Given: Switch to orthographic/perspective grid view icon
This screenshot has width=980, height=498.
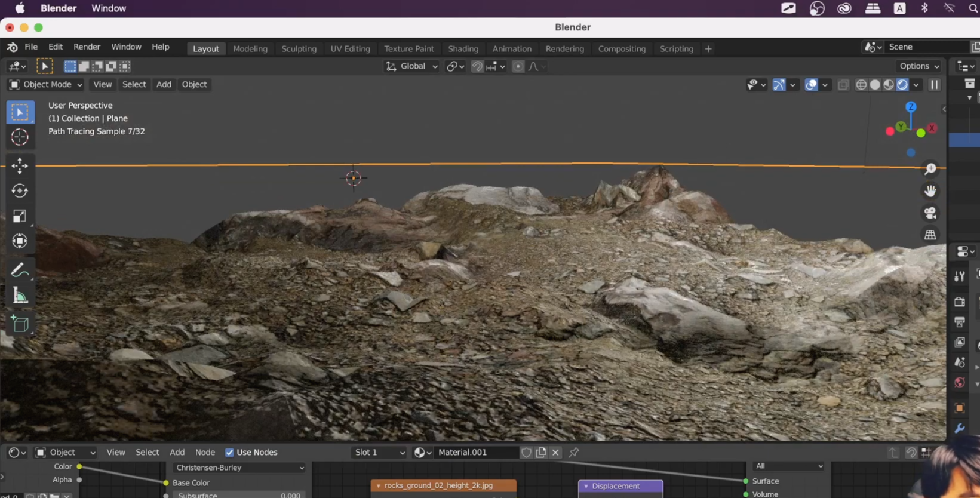Looking at the screenshot, I should point(930,235).
